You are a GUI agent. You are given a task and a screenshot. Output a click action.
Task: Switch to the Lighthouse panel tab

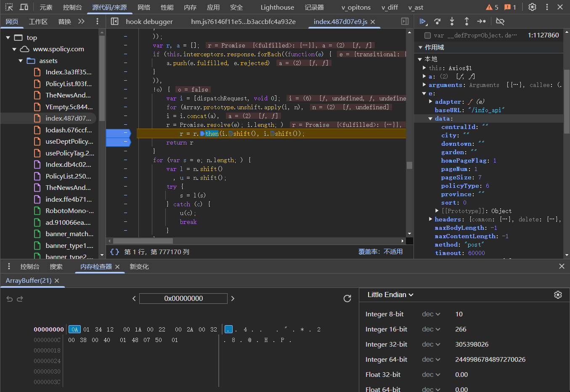click(x=277, y=7)
